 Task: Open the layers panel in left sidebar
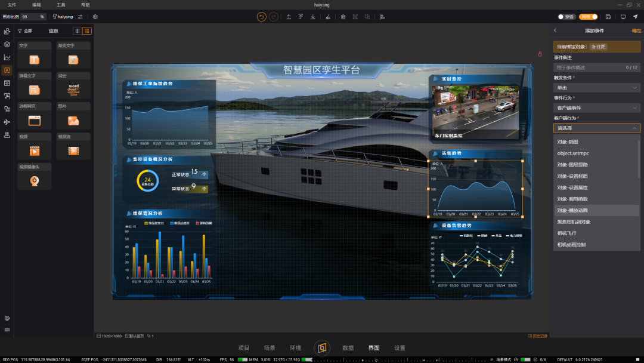[x=7, y=44]
